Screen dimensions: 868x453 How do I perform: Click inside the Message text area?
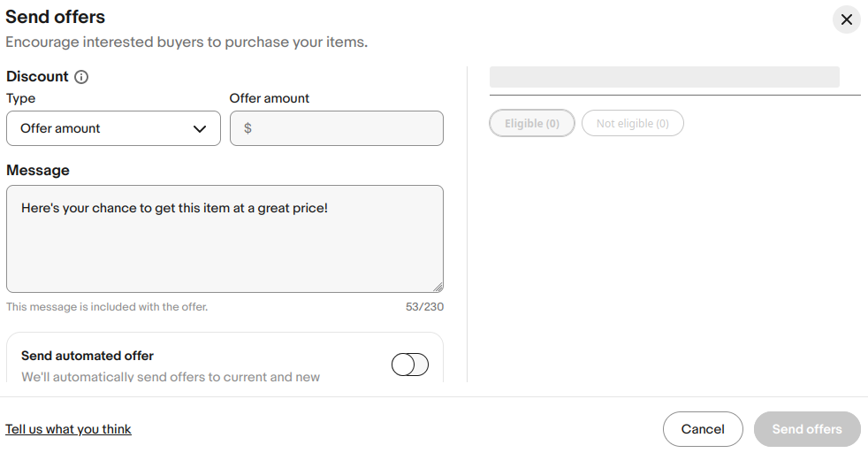tap(225, 239)
